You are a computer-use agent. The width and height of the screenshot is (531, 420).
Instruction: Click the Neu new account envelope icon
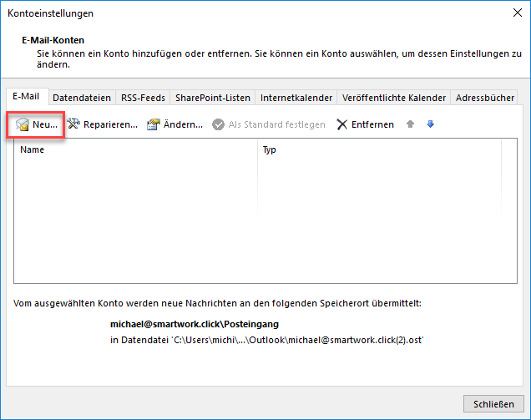pos(23,124)
